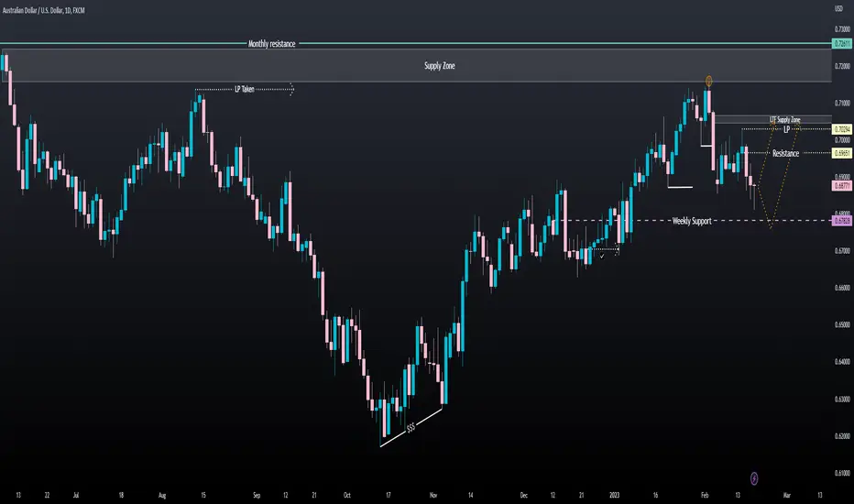This screenshot has width=854, height=504.
Task: Click the 0.71000 price axis value
Action: pos(843,103)
